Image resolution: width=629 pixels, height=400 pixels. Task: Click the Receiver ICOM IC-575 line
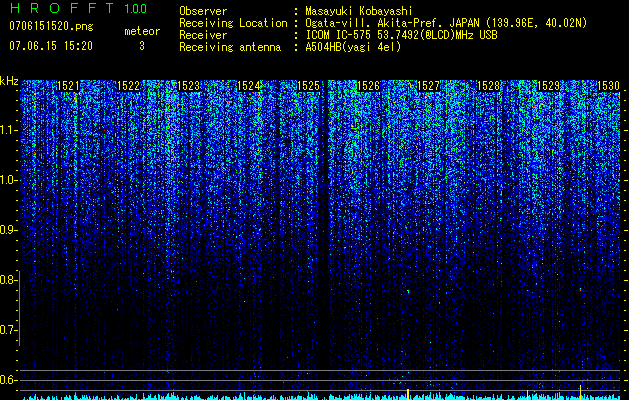(x=401, y=35)
